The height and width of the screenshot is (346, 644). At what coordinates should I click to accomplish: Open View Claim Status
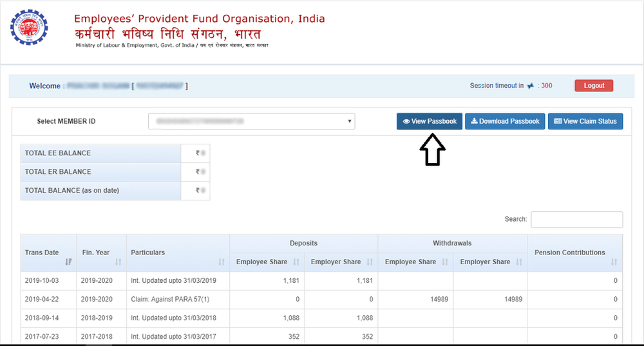tap(585, 121)
